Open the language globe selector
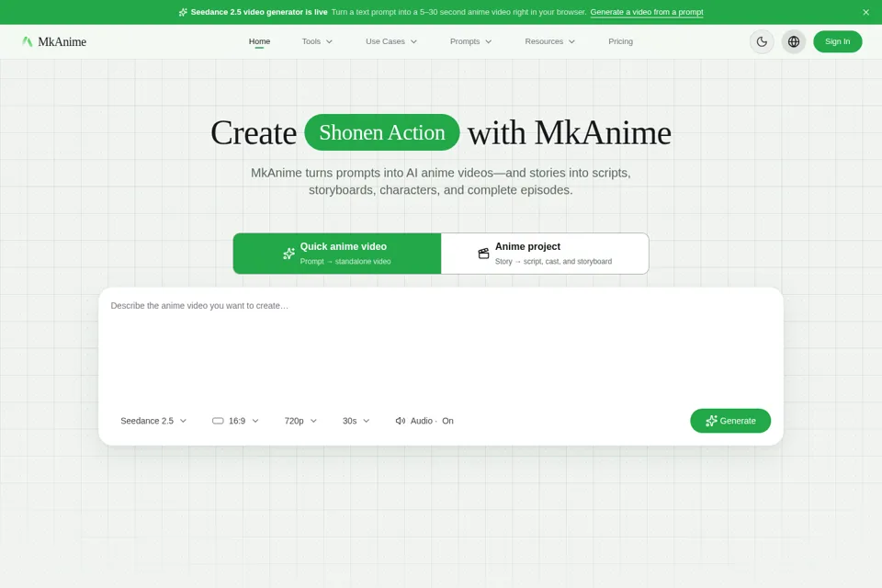Image resolution: width=882 pixels, height=588 pixels. 793,41
